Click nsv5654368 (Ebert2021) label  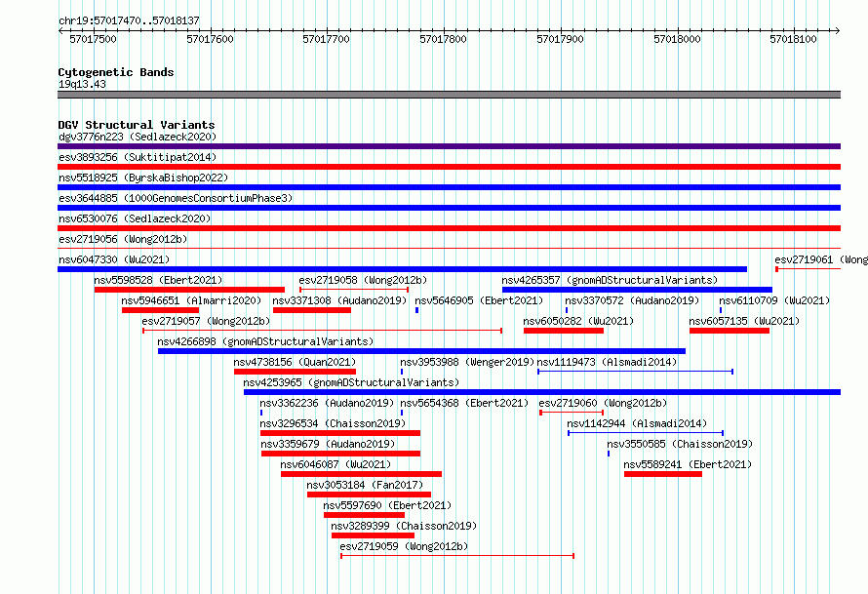[464, 403]
